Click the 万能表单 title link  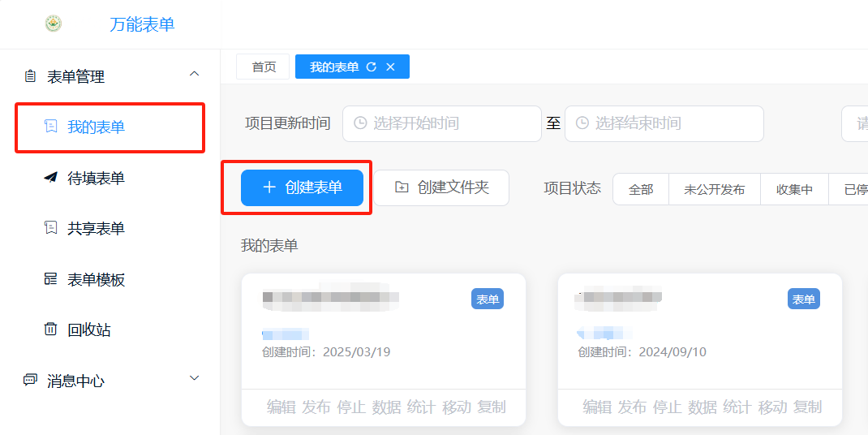tap(142, 24)
